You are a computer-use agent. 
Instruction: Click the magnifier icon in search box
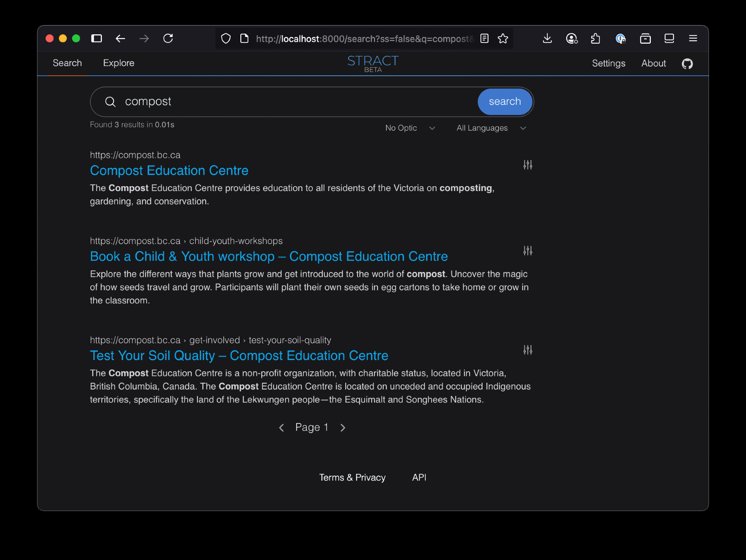[x=110, y=101]
